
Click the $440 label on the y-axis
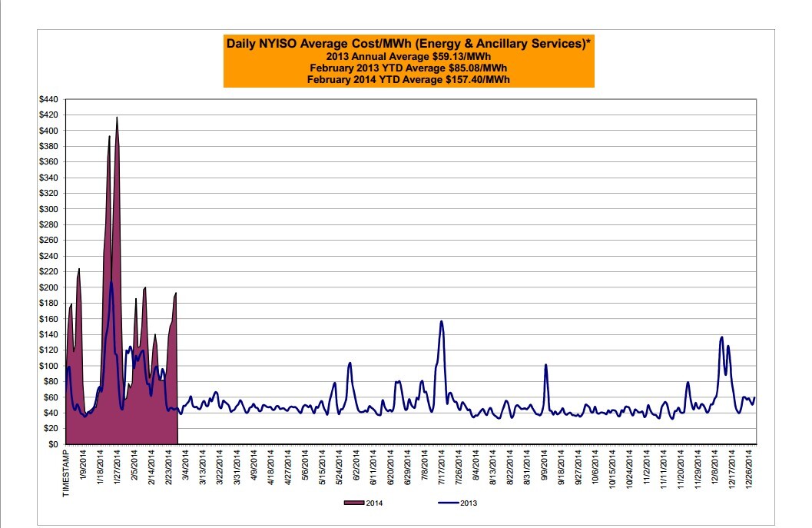pos(48,99)
